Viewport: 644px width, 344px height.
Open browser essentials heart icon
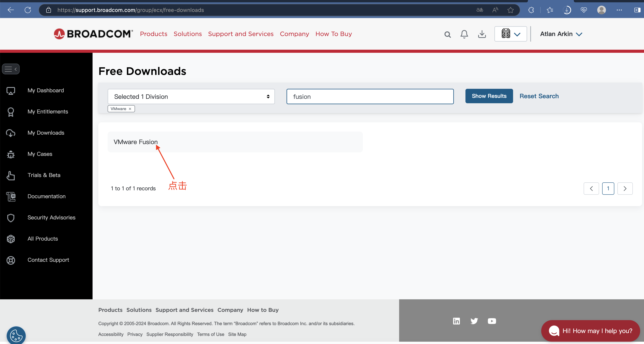pos(584,10)
